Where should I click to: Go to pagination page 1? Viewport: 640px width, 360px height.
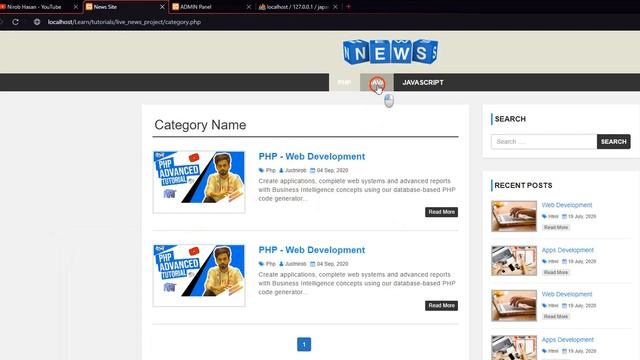304,344
